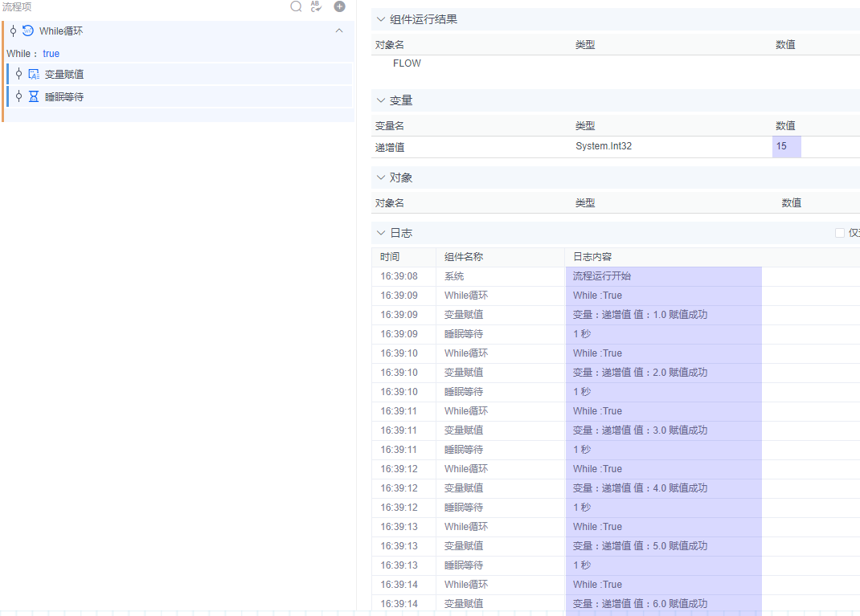
Task: Select the FLOW row under 组件运行结果
Action: (x=407, y=63)
